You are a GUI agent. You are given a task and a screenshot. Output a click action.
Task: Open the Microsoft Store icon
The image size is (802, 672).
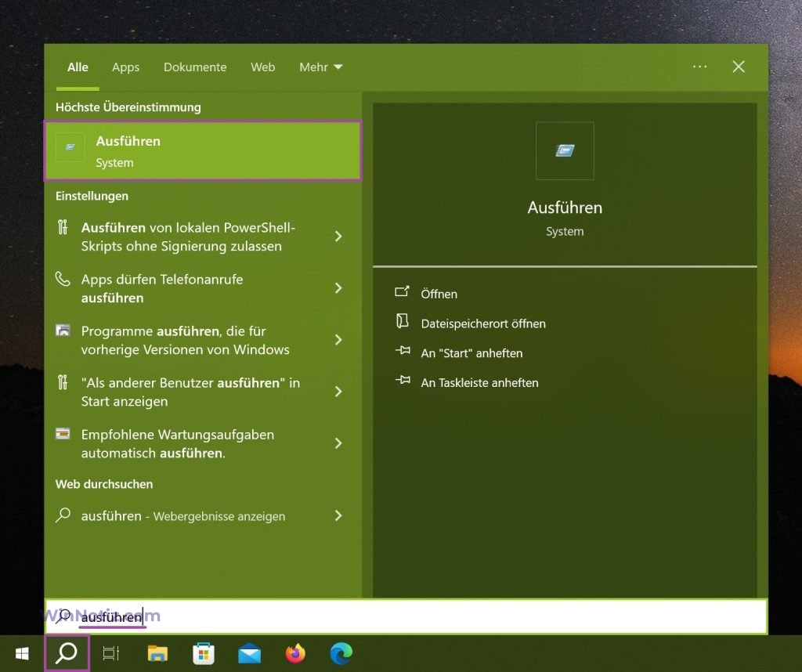[x=203, y=652]
